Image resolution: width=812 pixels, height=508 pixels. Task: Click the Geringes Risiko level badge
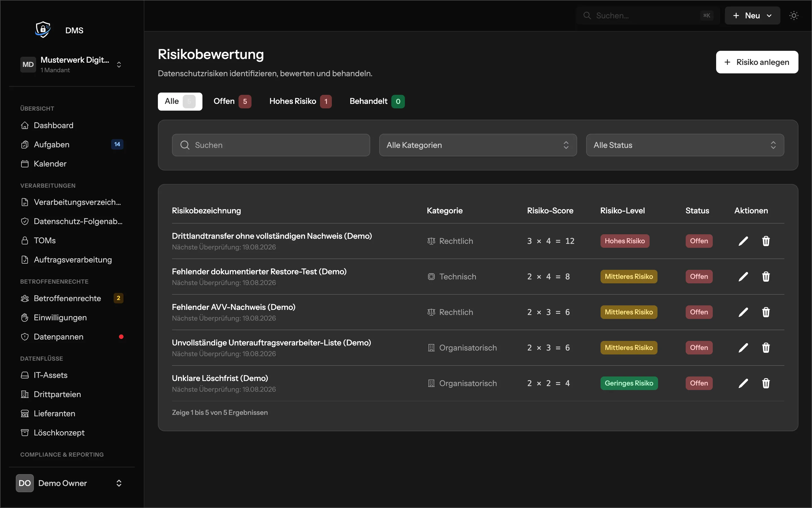pos(629,383)
